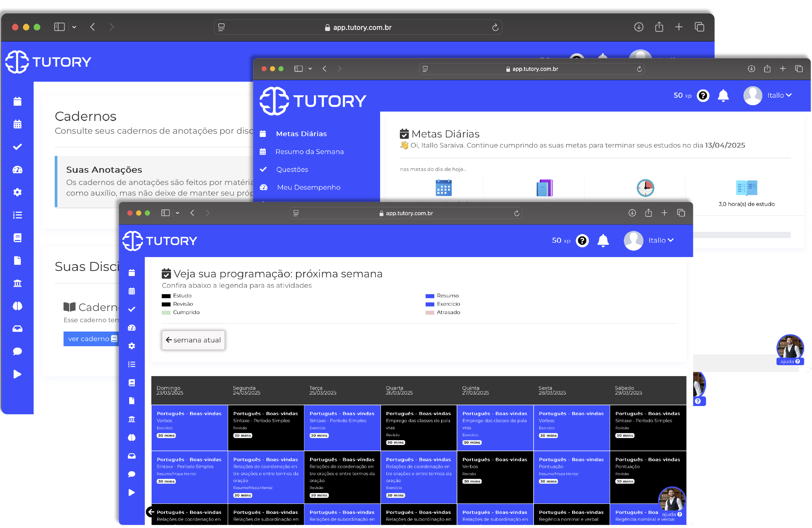This screenshot has height=528, width=812.
Task: Go to Questões in sidebar menu
Action: (292, 170)
